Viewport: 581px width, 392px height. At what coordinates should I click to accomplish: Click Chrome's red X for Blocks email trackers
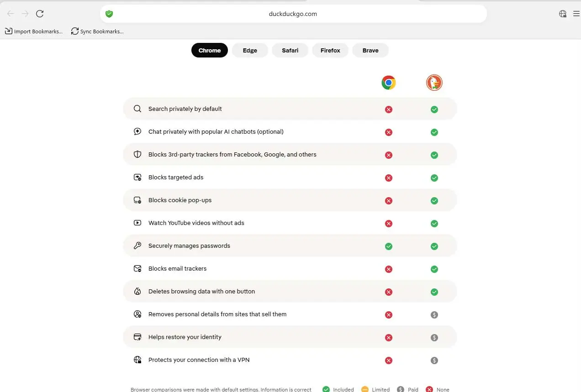(389, 269)
